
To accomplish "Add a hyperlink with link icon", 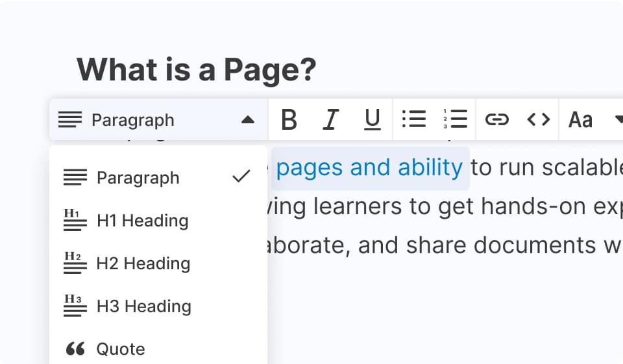I will (x=496, y=119).
